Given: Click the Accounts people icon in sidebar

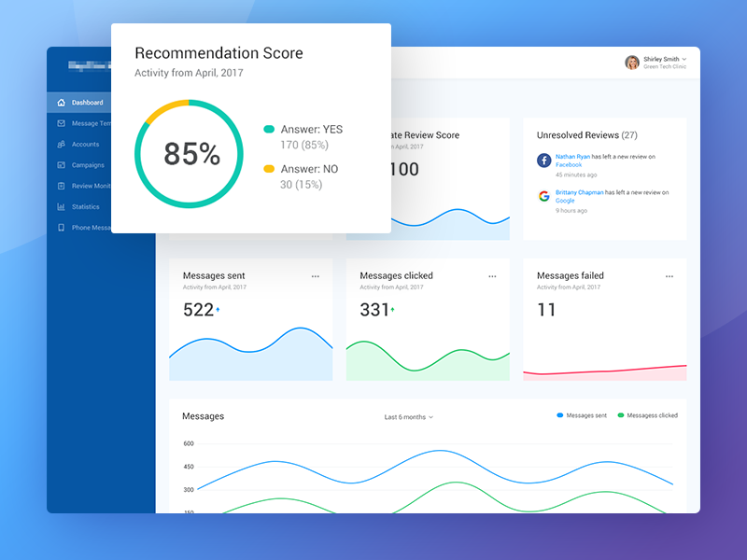Looking at the screenshot, I should [x=61, y=145].
